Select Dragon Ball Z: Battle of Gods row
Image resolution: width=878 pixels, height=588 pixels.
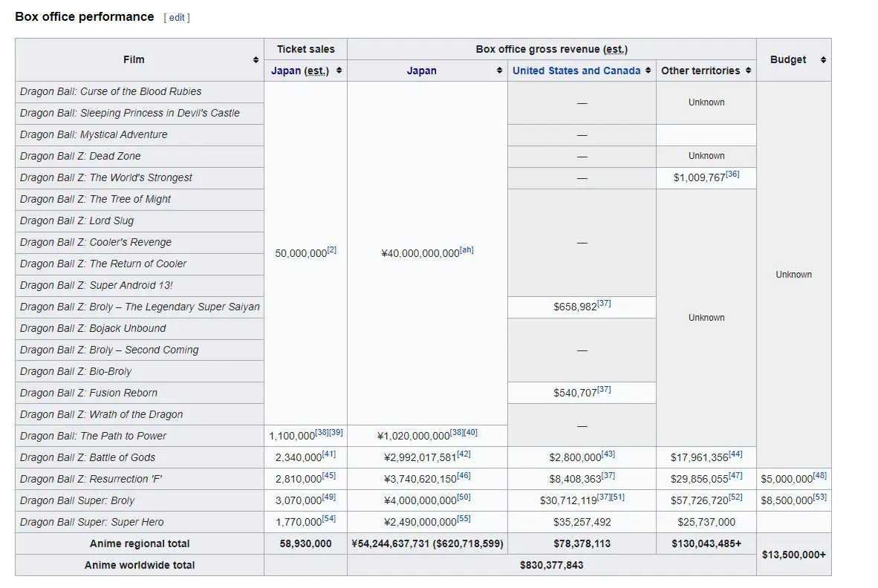coord(140,457)
